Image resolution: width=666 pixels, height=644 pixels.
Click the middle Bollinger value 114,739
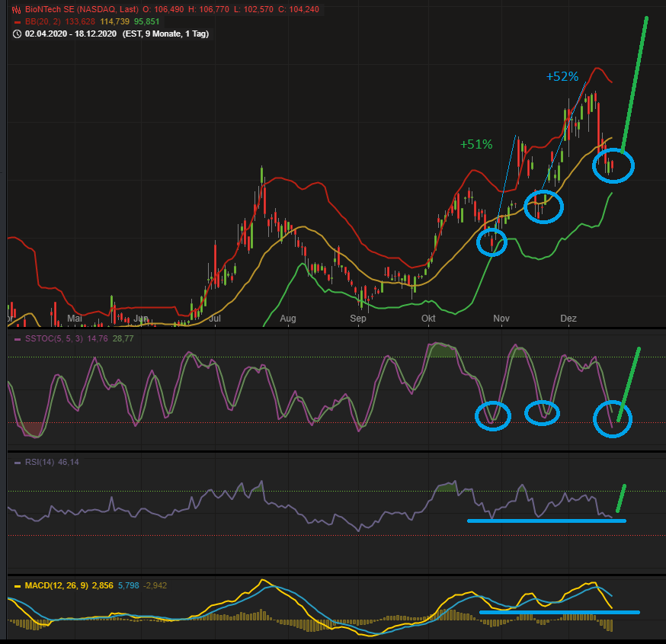pyautogui.click(x=114, y=21)
